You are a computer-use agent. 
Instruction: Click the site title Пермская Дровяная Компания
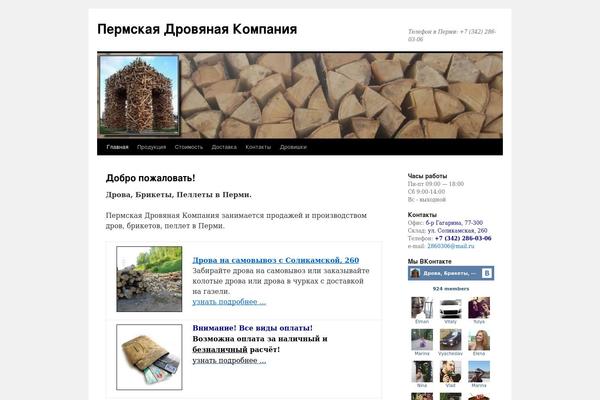click(x=197, y=29)
